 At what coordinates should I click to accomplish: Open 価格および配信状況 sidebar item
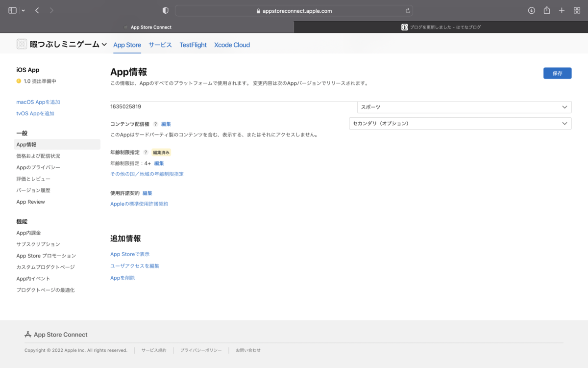pyautogui.click(x=38, y=156)
